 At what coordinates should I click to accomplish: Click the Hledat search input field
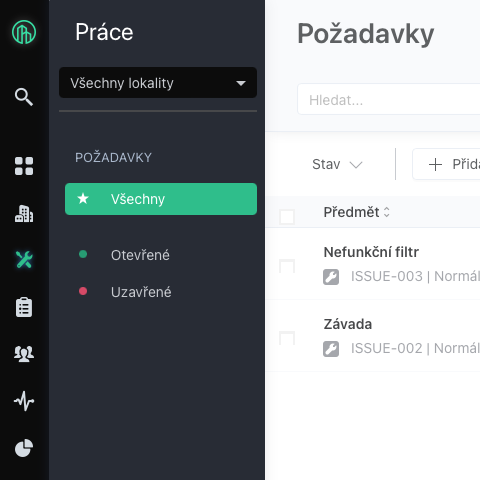(x=389, y=100)
